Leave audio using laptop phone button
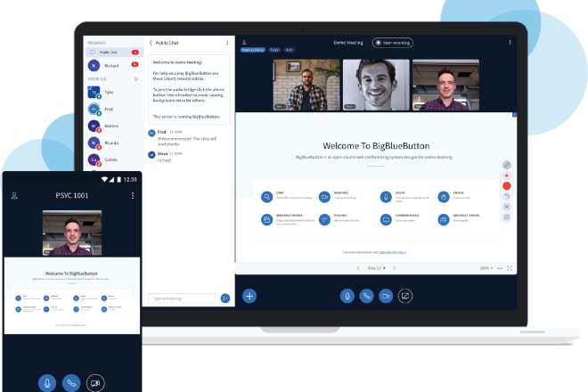588x392 pixels. 366,296
